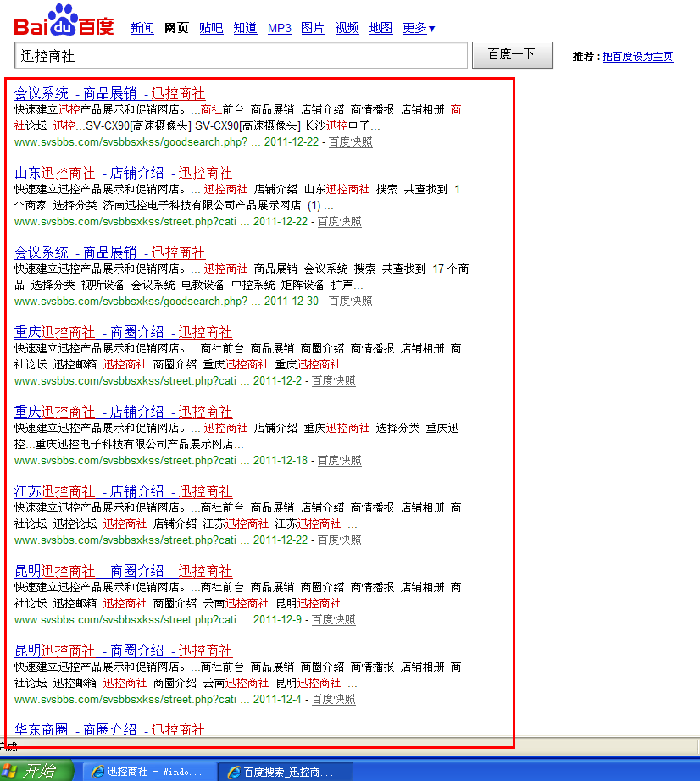
Task: Click the 推荐 label text
Action: coord(583,57)
